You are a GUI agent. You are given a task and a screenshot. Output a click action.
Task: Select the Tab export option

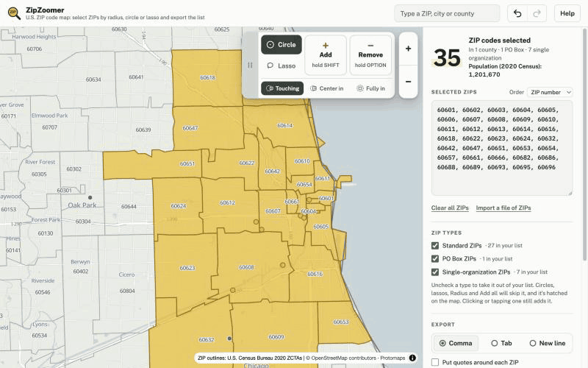pyautogui.click(x=501, y=343)
